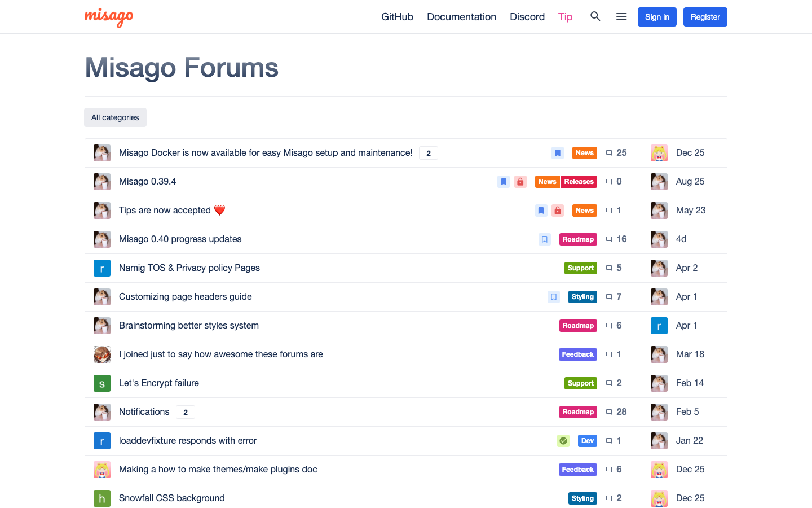Open the All categories filter

pyautogui.click(x=115, y=117)
